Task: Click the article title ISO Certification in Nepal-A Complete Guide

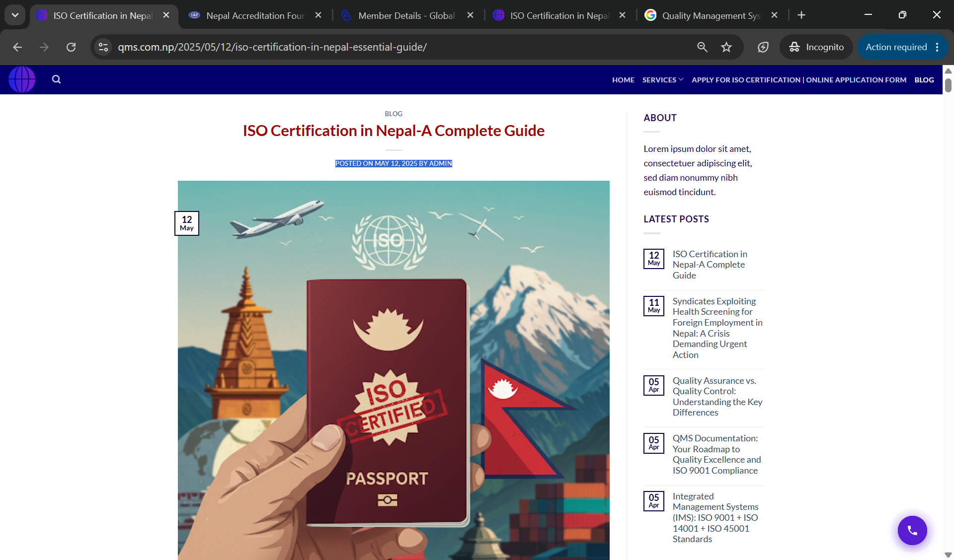Action: [x=394, y=131]
